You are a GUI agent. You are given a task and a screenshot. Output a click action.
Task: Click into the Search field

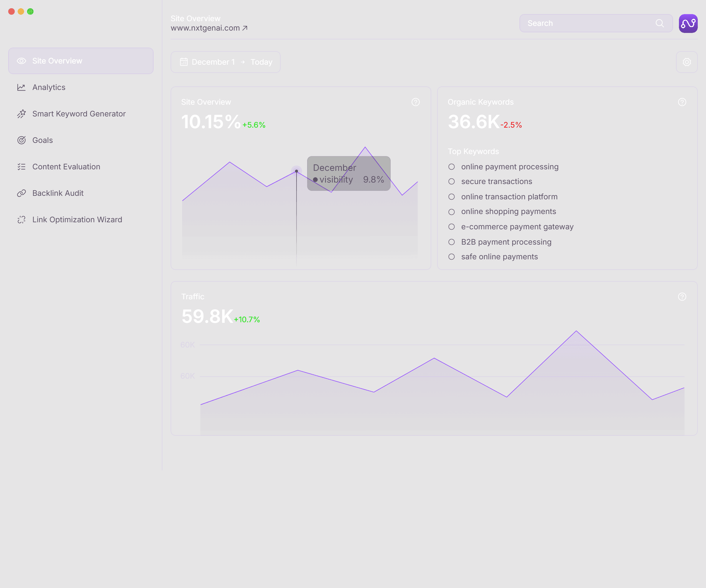(x=585, y=23)
